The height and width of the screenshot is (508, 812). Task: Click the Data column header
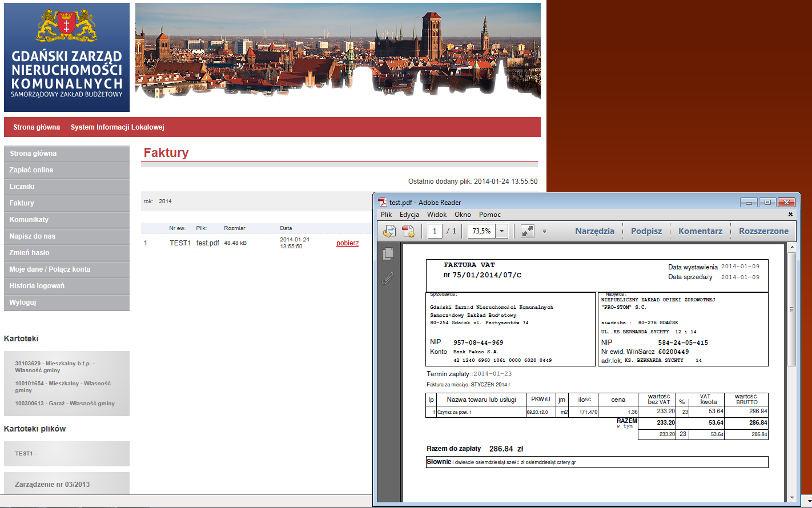coord(286,228)
